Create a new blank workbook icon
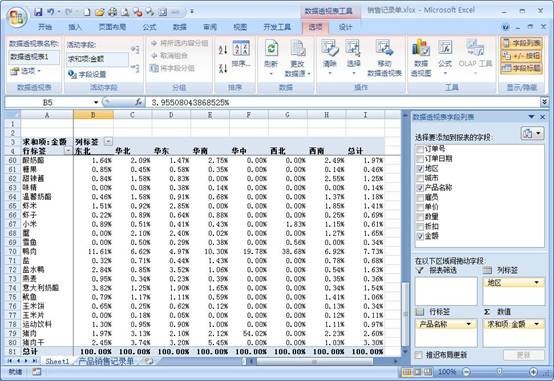 87,12
